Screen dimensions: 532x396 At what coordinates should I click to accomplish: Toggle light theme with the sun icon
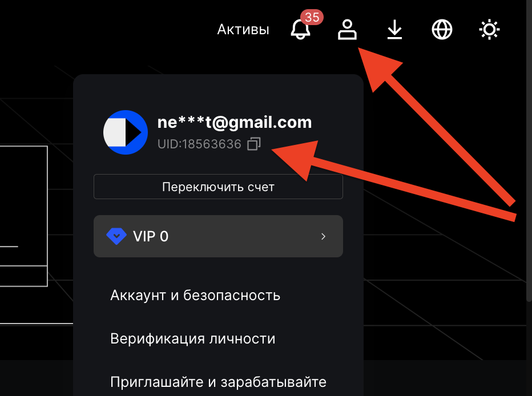tap(489, 30)
